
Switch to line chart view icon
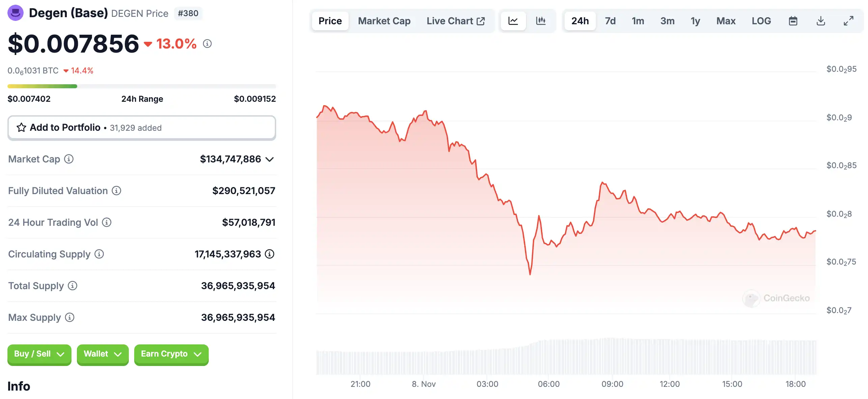[x=513, y=21]
